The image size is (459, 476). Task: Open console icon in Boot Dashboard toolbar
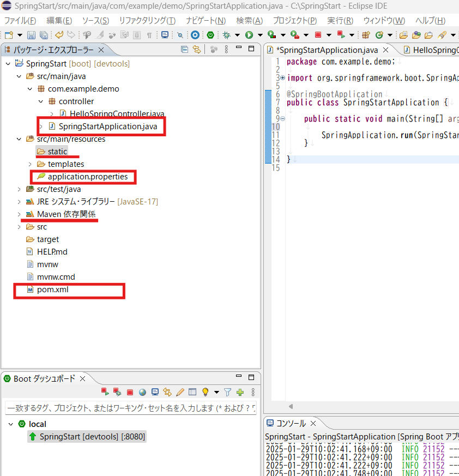pyautogui.click(x=155, y=392)
